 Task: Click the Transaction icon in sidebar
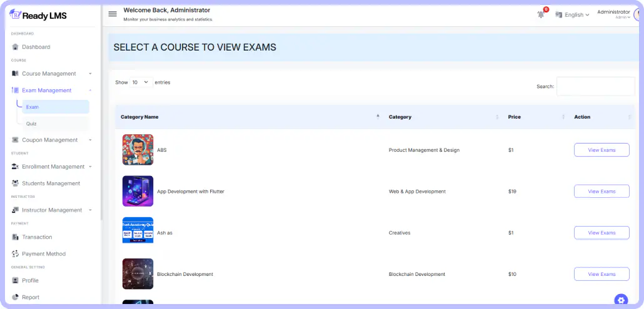(x=16, y=237)
